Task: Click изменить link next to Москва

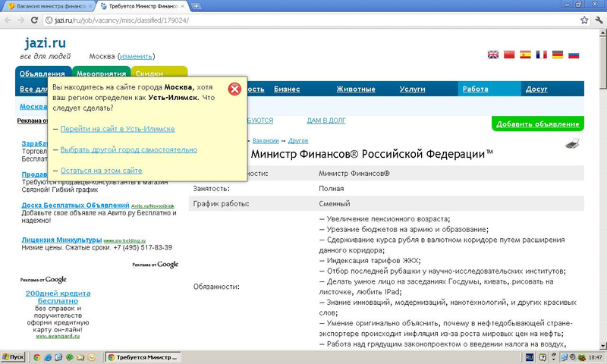Action: (x=136, y=56)
